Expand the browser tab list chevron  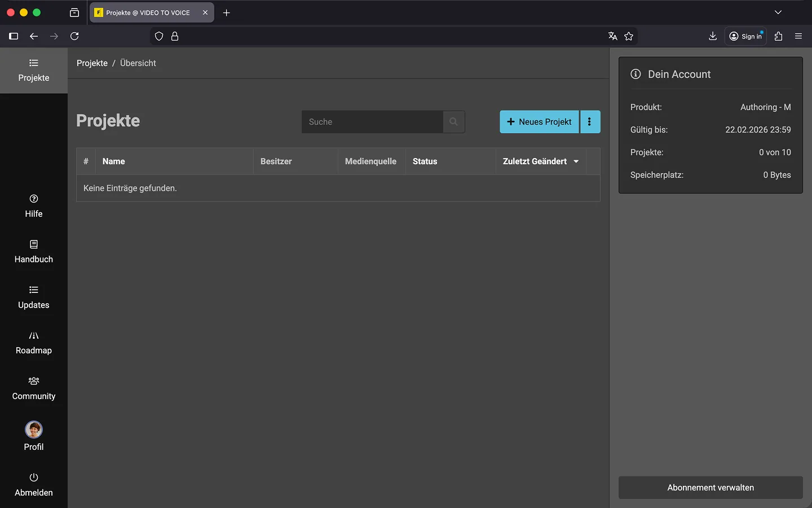778,12
